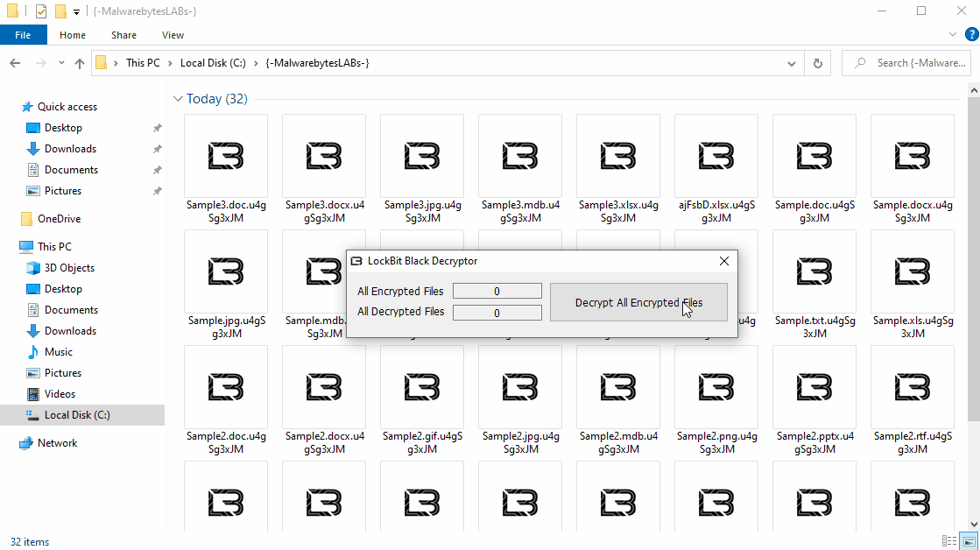Switch to Details view in status bar
Screen dimensions: 980x550
949,541
